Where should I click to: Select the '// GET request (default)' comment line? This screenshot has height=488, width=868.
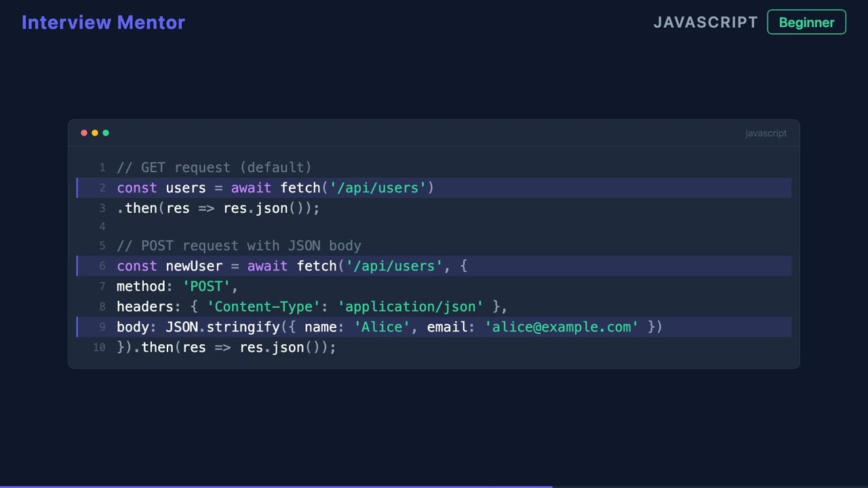pos(214,167)
